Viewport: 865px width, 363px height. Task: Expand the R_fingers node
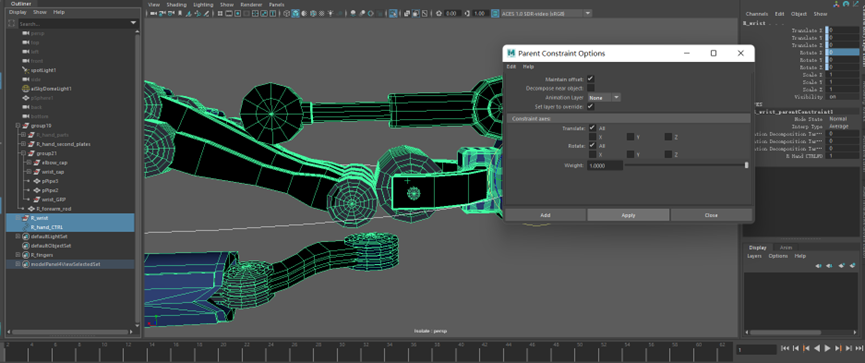pos(18,255)
